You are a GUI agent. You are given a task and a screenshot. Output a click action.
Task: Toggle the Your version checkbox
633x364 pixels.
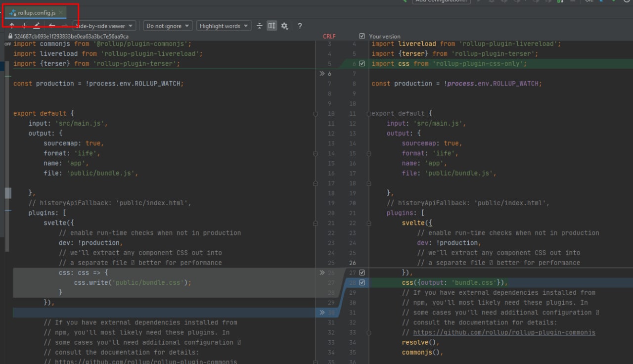tap(362, 36)
